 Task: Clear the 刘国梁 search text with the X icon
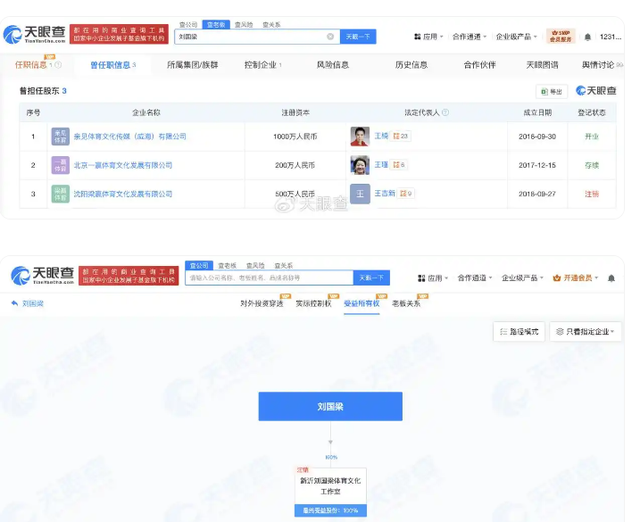click(330, 37)
